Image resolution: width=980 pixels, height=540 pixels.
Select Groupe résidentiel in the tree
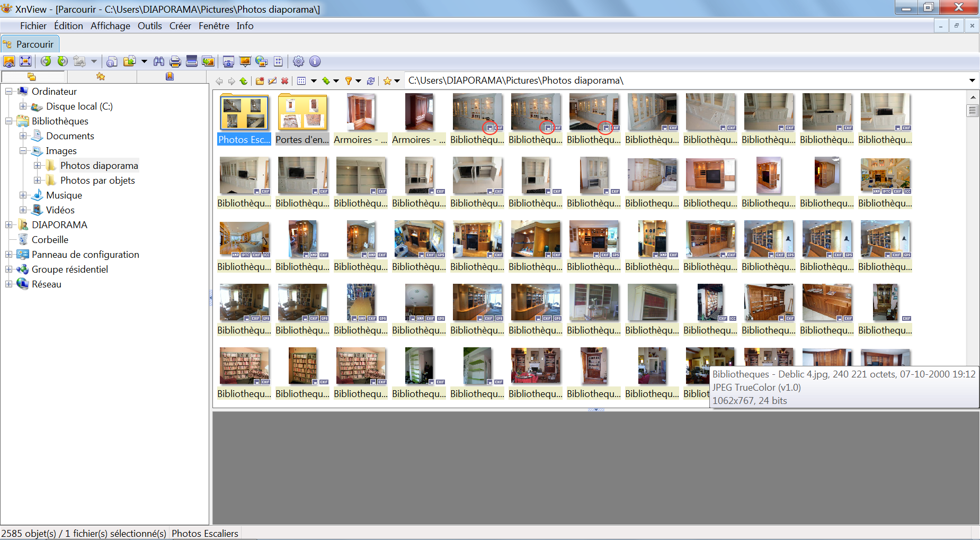coord(70,269)
